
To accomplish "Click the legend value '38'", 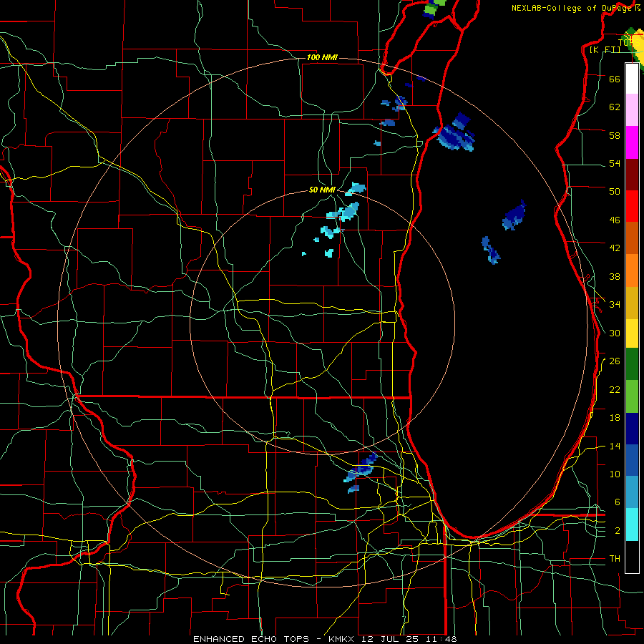I will pyautogui.click(x=615, y=276).
